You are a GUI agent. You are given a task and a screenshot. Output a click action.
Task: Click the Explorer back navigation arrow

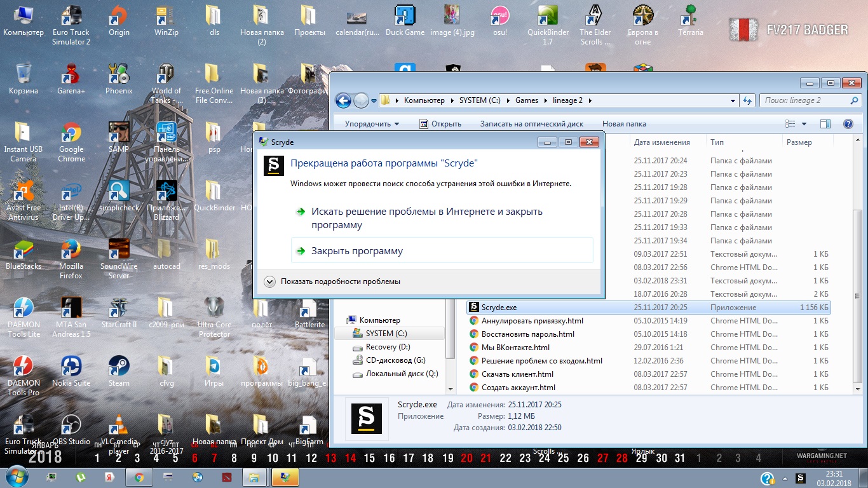(343, 100)
